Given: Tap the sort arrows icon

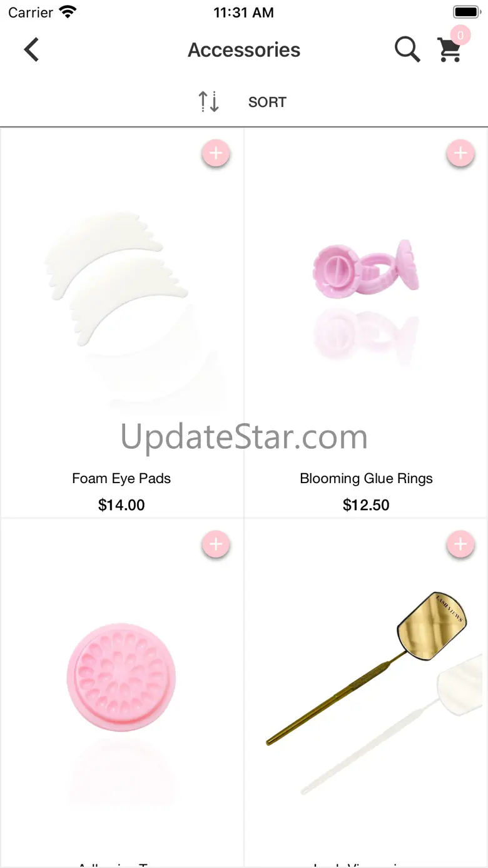Looking at the screenshot, I should [x=209, y=101].
